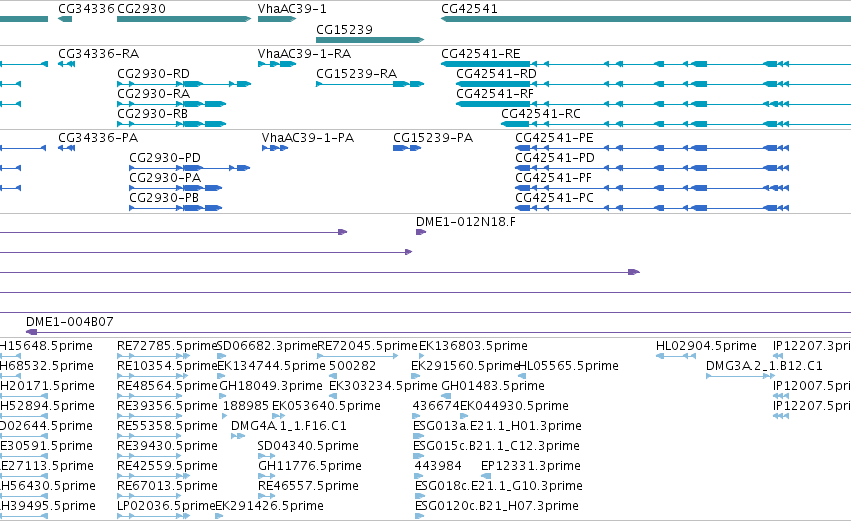Click EST ESG018c.E21.1_G10.3prime
The width and height of the screenshot is (851, 521).
click(499, 487)
